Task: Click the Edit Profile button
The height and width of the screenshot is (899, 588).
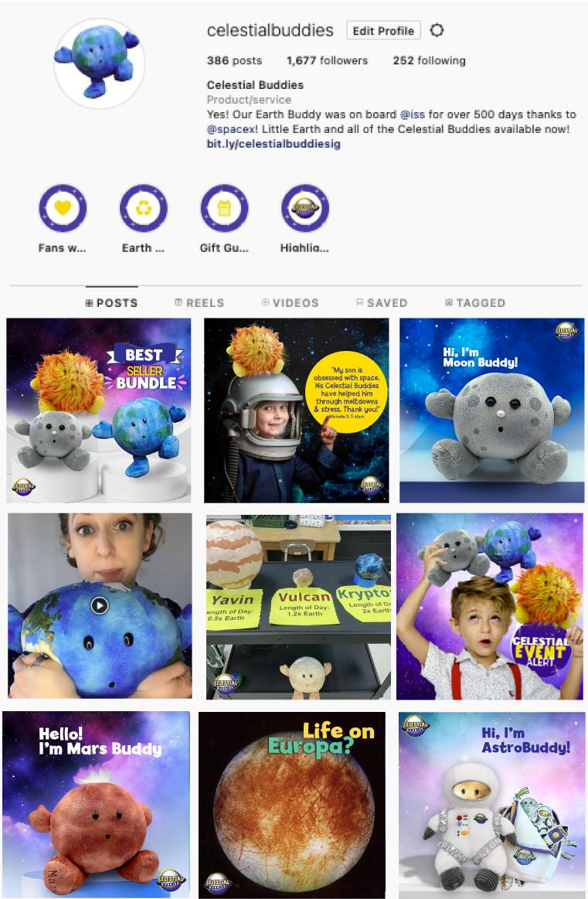Action: (x=383, y=30)
